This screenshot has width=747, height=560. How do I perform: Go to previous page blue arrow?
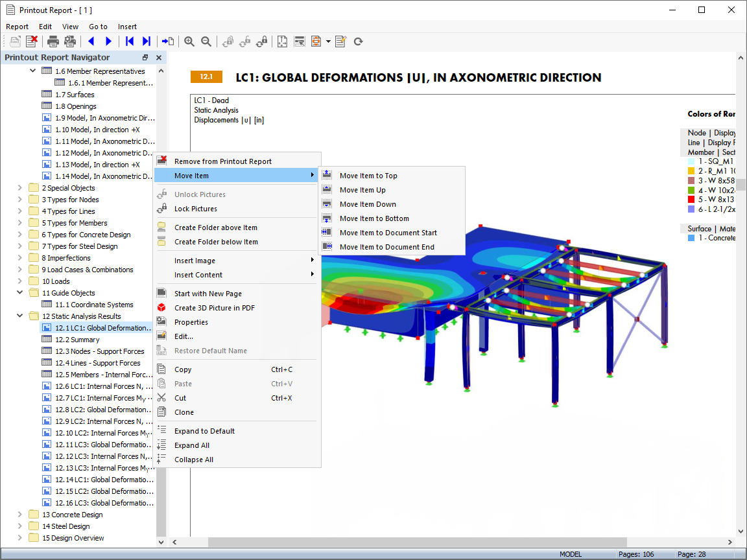click(x=91, y=41)
